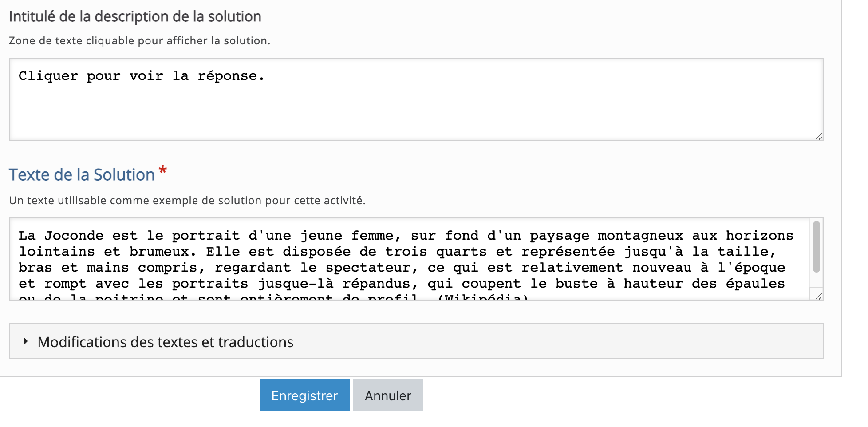This screenshot has height=427, width=868.
Task: Click the triangle beside Modifications des textes
Action: [x=26, y=341]
